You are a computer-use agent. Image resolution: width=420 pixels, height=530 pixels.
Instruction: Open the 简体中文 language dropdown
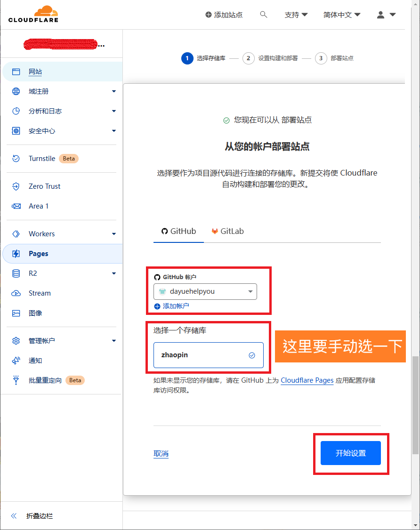point(342,15)
